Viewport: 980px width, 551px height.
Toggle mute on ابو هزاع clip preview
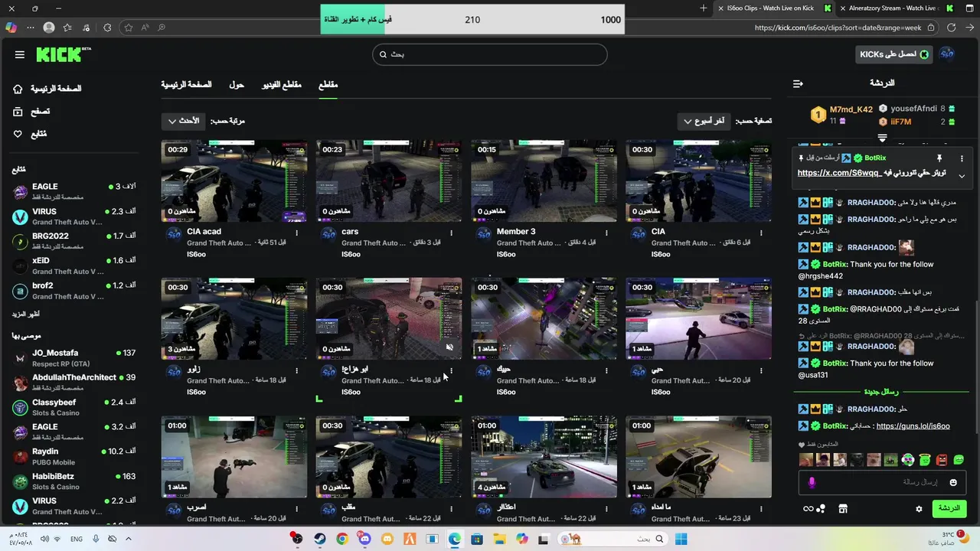pos(449,347)
